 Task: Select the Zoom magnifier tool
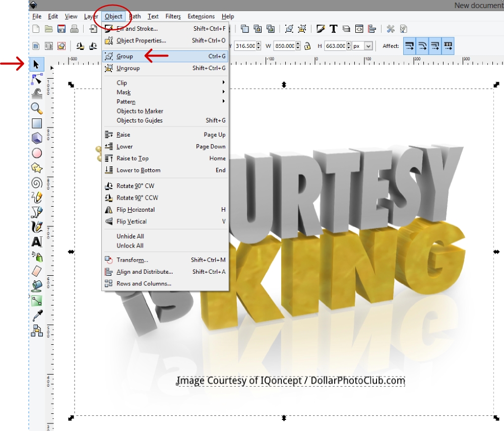click(x=37, y=108)
